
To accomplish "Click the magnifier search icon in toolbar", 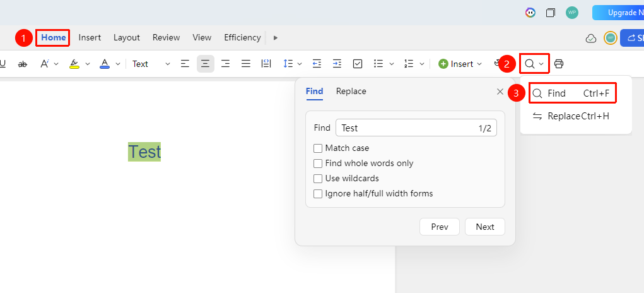I will click(x=530, y=64).
